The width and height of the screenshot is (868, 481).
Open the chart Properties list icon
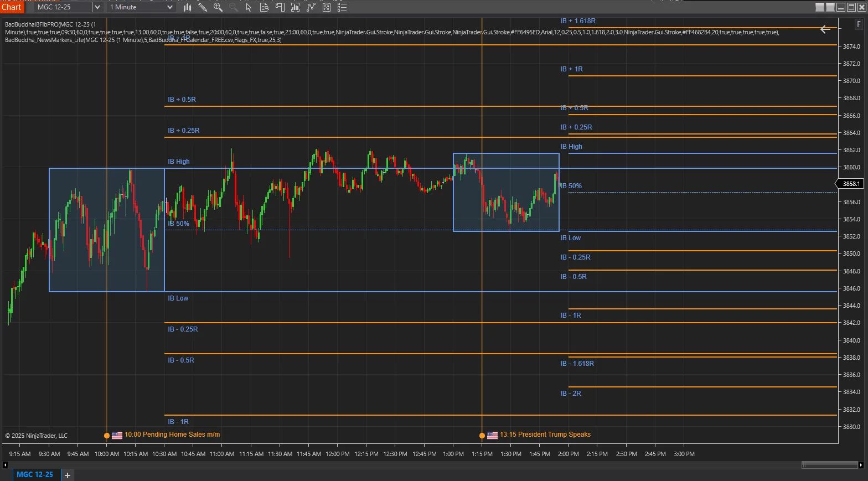342,7
